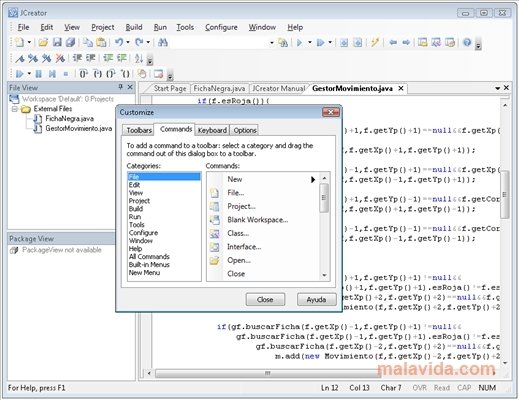Click the Sort lines A-Z icon
Viewport: 519px width, 400px height.
pos(139,58)
